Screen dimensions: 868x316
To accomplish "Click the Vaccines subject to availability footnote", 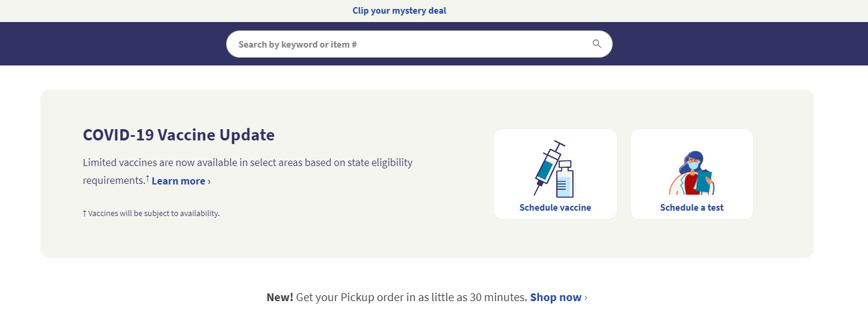I will pos(151,213).
